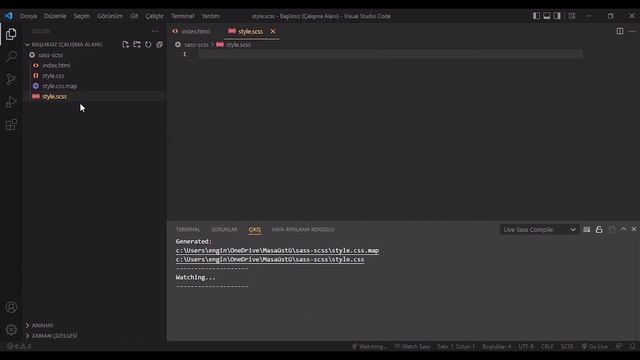This screenshot has width=640, height=360.
Task: Click errors and warnings count in status bar
Action: coord(19,347)
